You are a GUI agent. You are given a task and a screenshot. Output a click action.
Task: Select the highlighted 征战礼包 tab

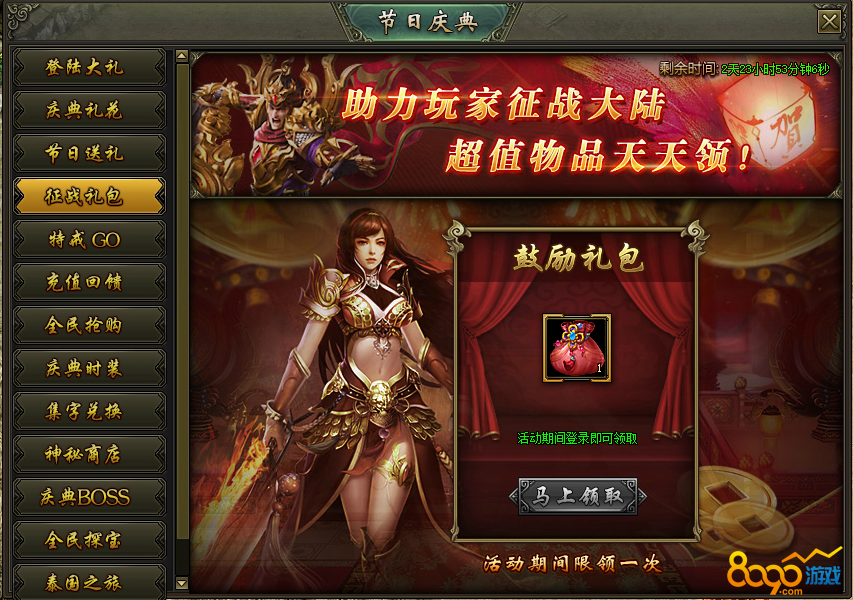(x=89, y=196)
